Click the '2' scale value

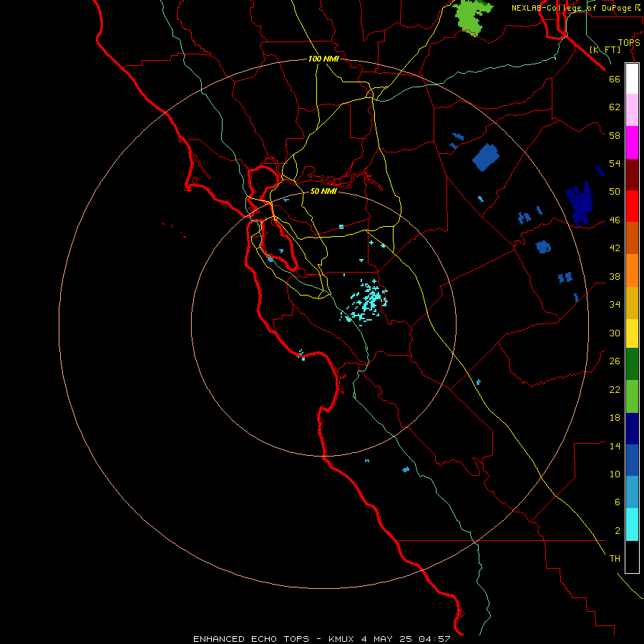618,531
